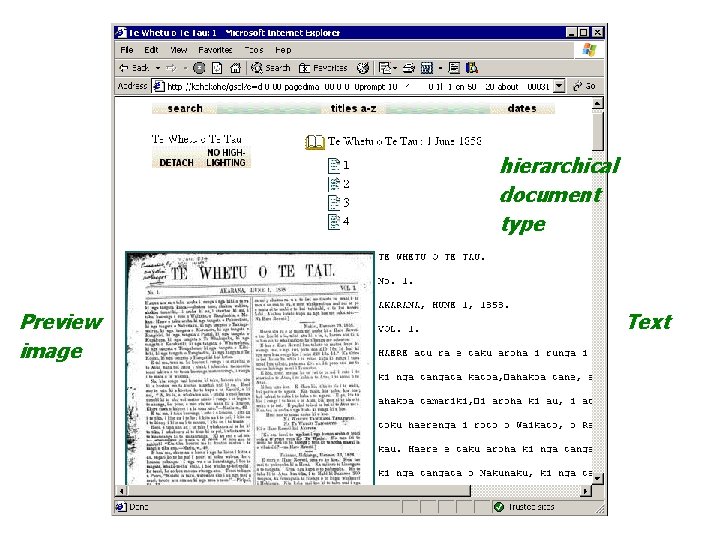Viewport: 720px width, 540px height.
Task: Open Mail button dropdown arrow
Action: click(395, 68)
